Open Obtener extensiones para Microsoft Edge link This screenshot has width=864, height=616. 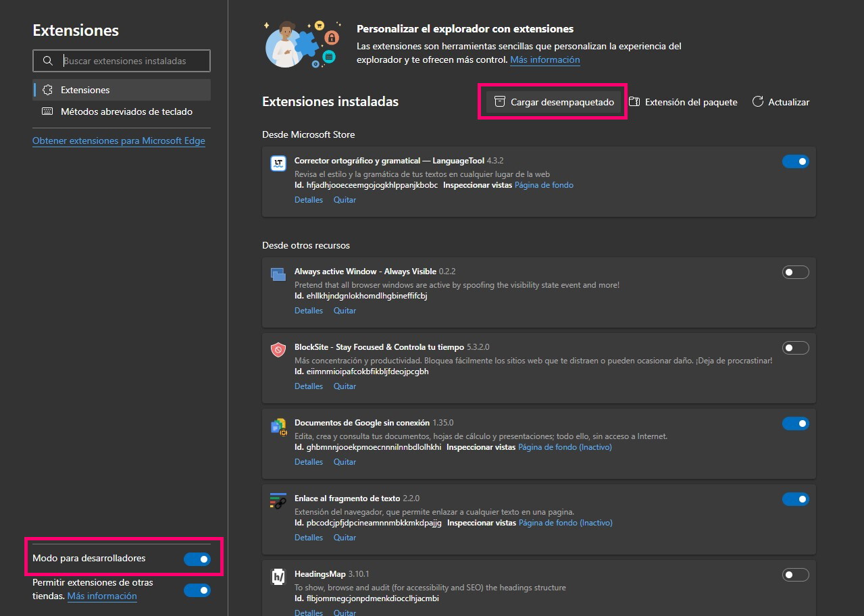click(x=119, y=140)
